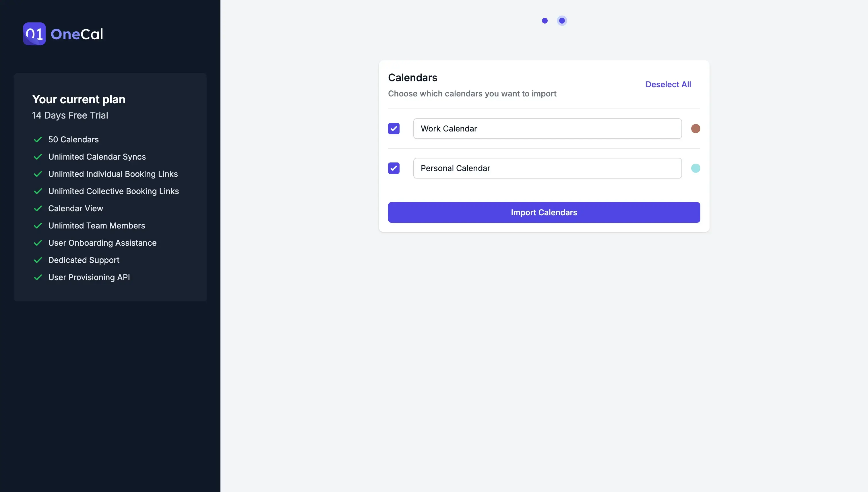
Task: Click the teal color dot for Personal Calendar
Action: point(696,168)
